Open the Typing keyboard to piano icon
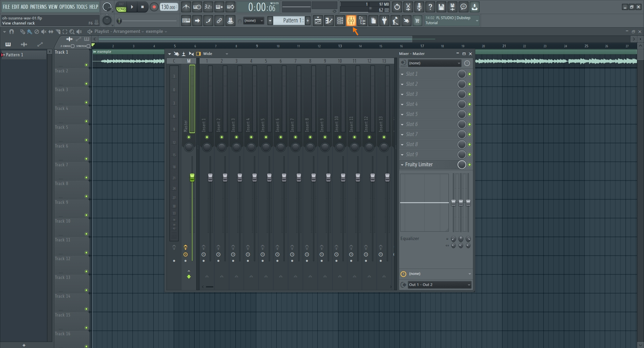 pyautogui.click(x=186, y=21)
